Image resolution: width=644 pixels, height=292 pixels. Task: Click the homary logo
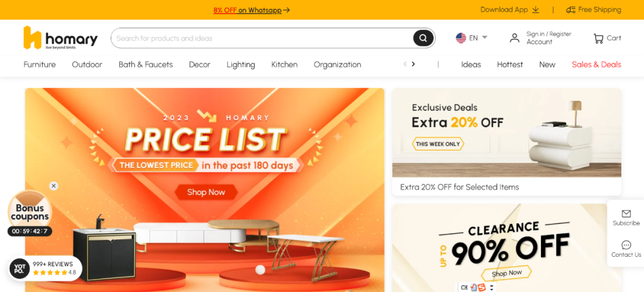[x=61, y=38]
